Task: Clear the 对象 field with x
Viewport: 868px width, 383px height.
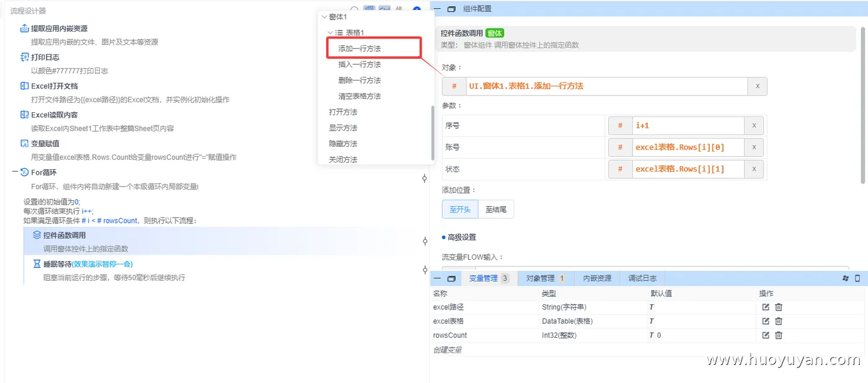Action: pos(758,86)
